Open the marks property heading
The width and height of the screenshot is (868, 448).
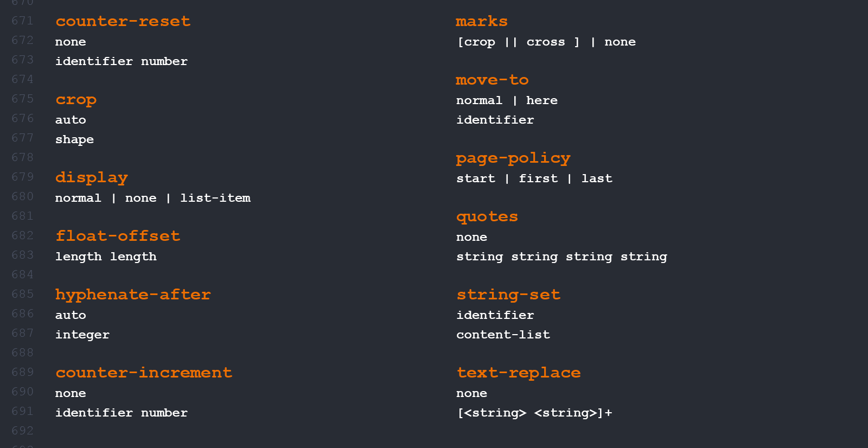pos(482,21)
